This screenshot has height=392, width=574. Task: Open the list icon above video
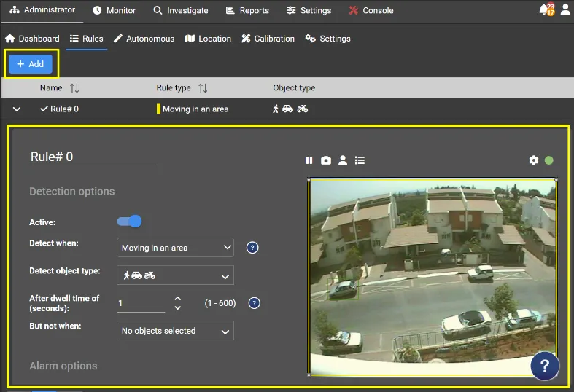(x=360, y=160)
